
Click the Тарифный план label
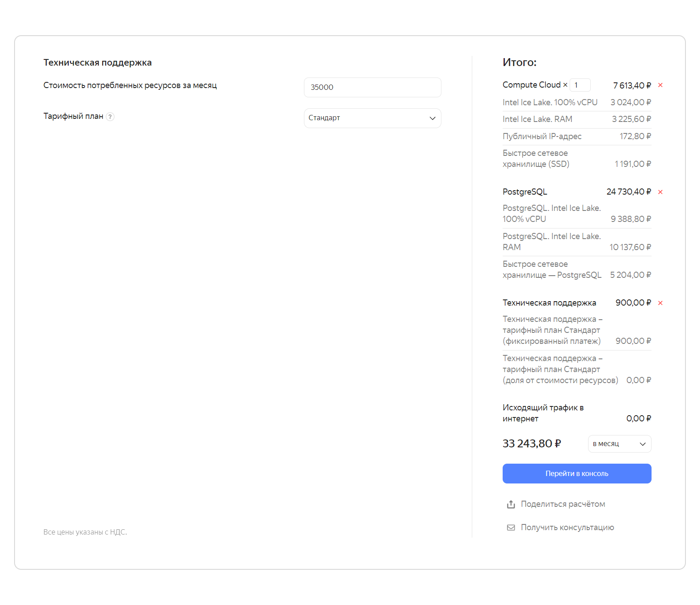[73, 116]
